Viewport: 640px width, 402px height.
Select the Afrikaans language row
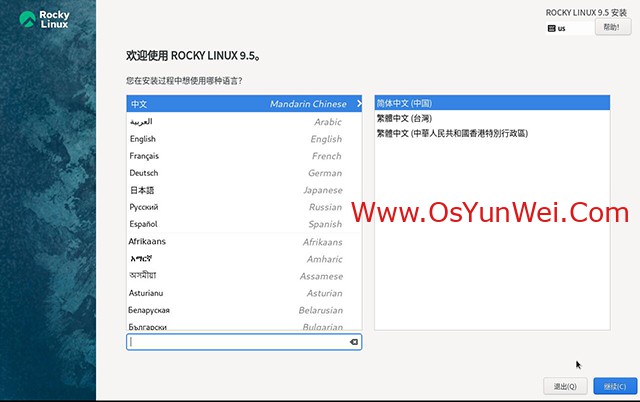point(244,242)
